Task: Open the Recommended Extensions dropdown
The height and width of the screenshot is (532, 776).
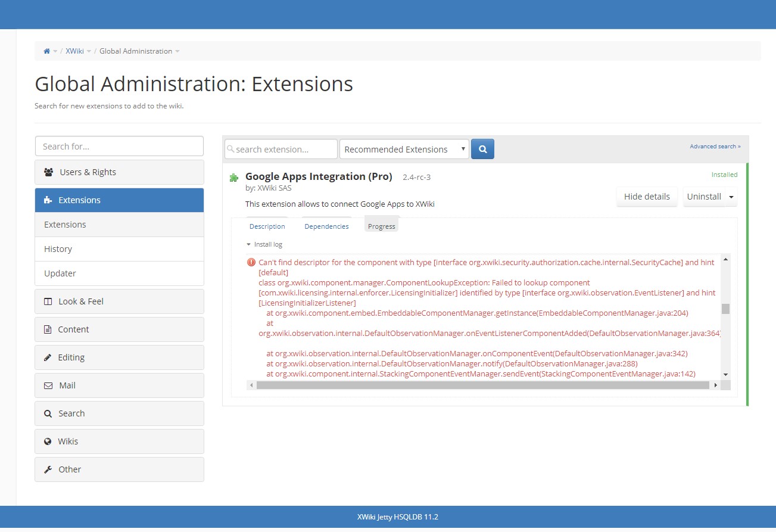Action: [x=404, y=149]
